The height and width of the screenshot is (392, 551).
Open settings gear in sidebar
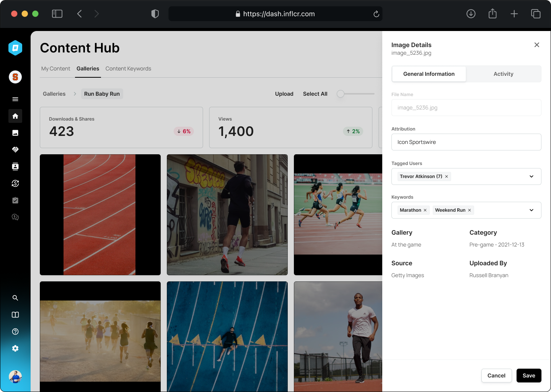[x=15, y=348]
